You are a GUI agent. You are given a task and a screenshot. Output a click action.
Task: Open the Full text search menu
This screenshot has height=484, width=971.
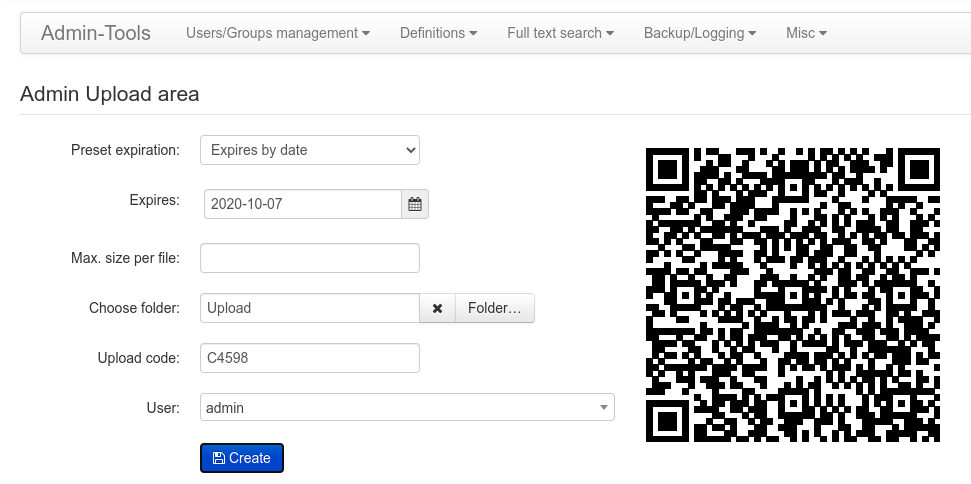click(560, 33)
